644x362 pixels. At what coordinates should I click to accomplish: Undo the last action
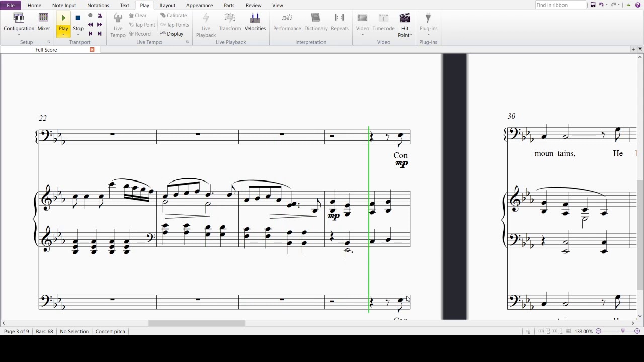click(x=601, y=5)
